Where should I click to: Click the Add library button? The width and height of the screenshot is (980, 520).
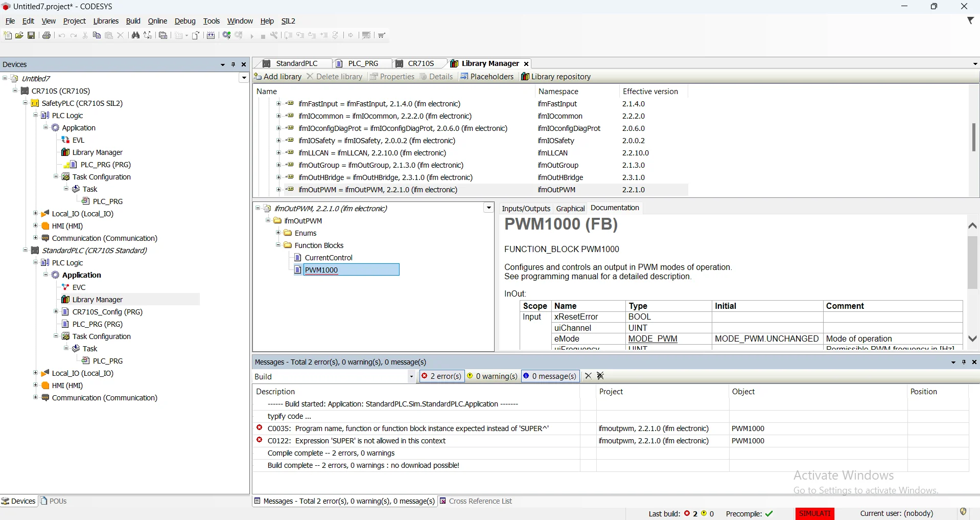coord(277,77)
